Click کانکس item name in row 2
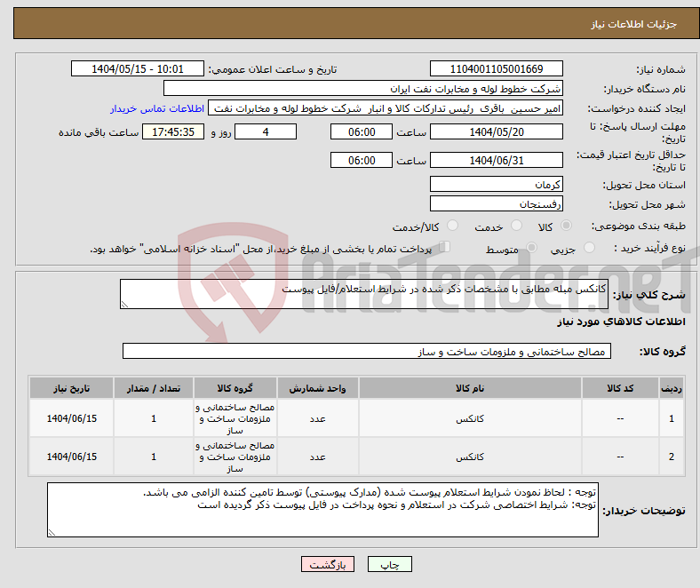The width and height of the screenshot is (700, 588). [470, 457]
